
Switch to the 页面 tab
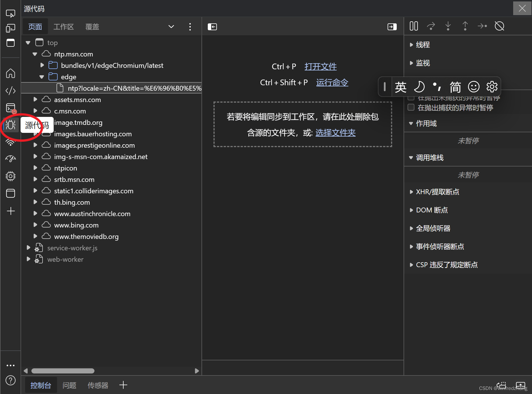[35, 27]
